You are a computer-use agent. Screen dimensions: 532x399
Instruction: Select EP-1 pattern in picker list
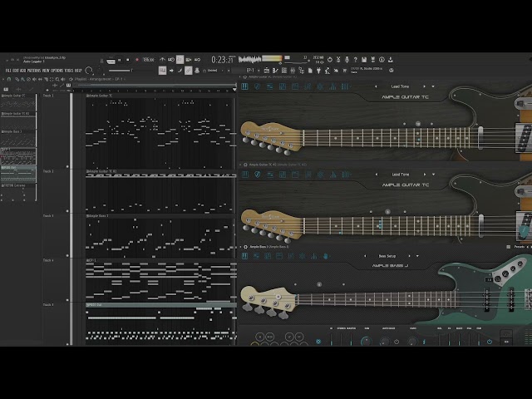(18, 156)
